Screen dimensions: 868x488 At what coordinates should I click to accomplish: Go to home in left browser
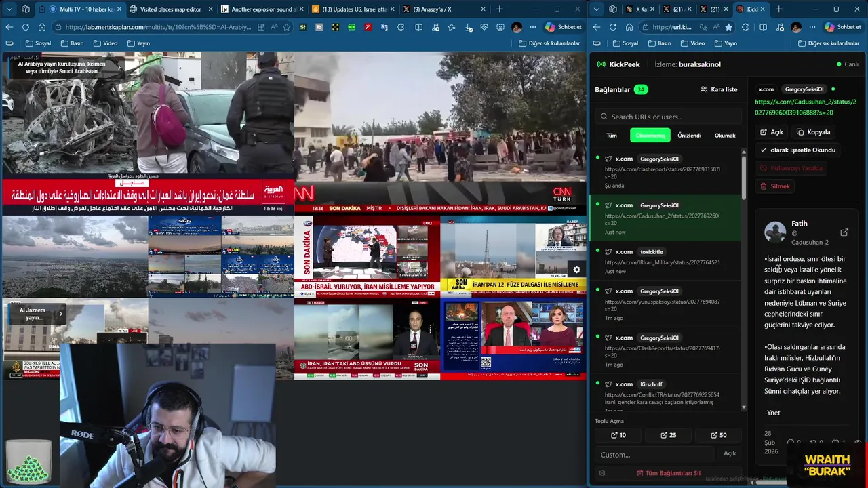click(x=41, y=27)
